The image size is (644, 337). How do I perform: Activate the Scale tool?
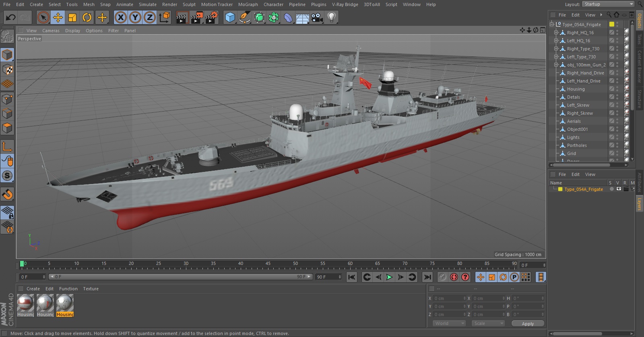[72, 17]
